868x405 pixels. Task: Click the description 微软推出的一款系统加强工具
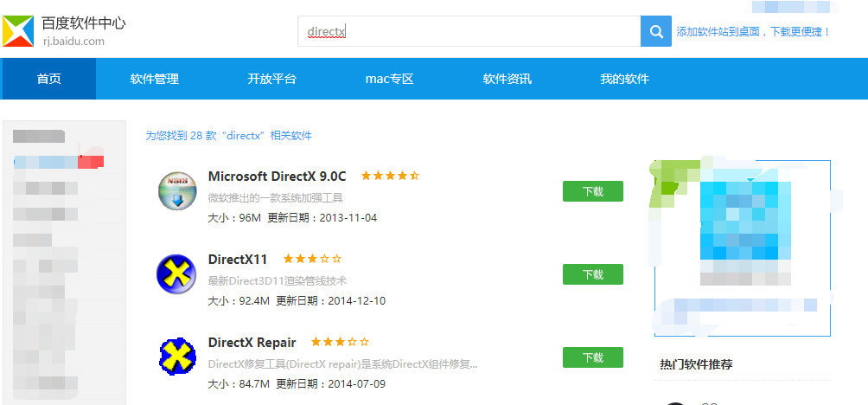click(x=276, y=198)
